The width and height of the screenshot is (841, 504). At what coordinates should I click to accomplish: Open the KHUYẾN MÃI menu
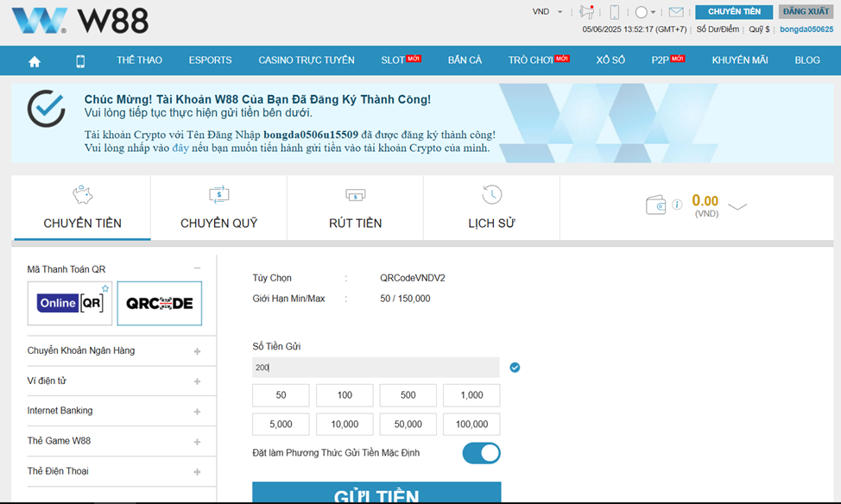click(740, 60)
